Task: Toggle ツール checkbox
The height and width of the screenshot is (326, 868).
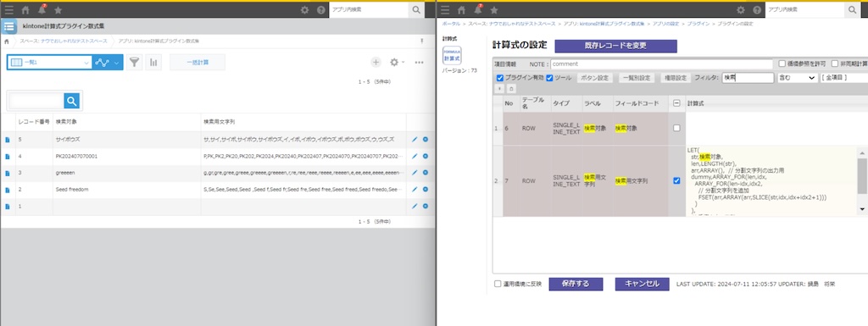Action: coord(549,78)
